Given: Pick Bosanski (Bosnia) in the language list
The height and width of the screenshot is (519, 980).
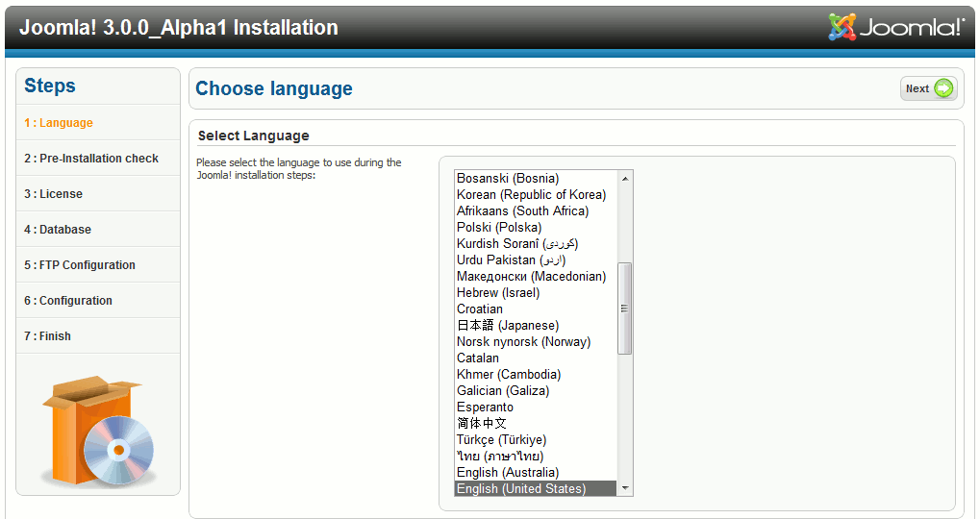Looking at the screenshot, I should click(x=508, y=179).
